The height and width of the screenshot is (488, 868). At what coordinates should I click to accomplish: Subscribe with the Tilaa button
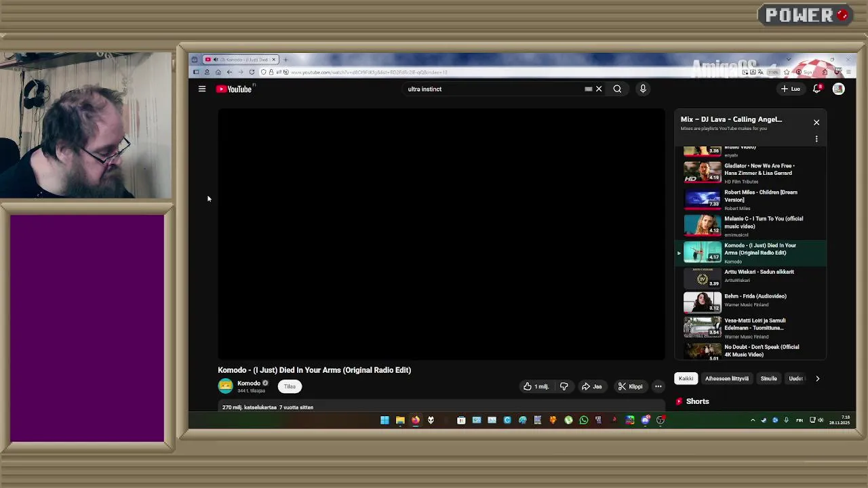coord(290,386)
